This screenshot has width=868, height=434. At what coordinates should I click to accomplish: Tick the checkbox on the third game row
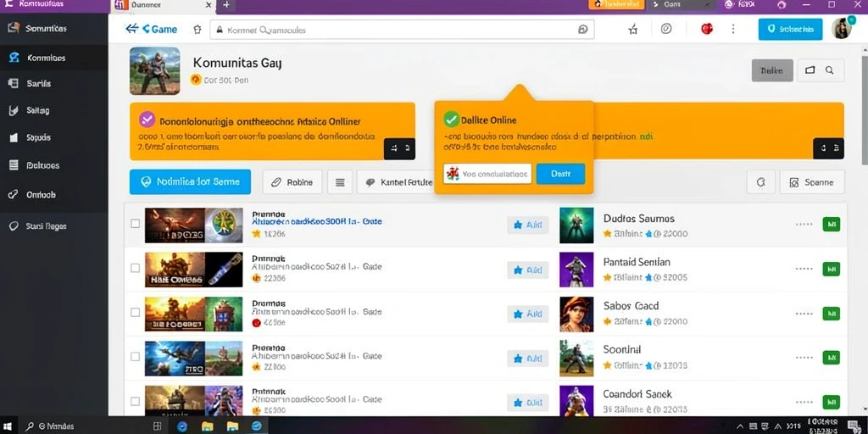click(x=135, y=312)
